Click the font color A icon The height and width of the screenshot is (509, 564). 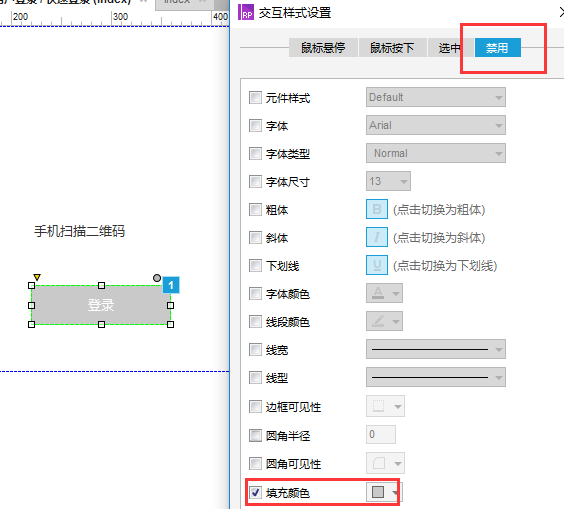pos(378,293)
